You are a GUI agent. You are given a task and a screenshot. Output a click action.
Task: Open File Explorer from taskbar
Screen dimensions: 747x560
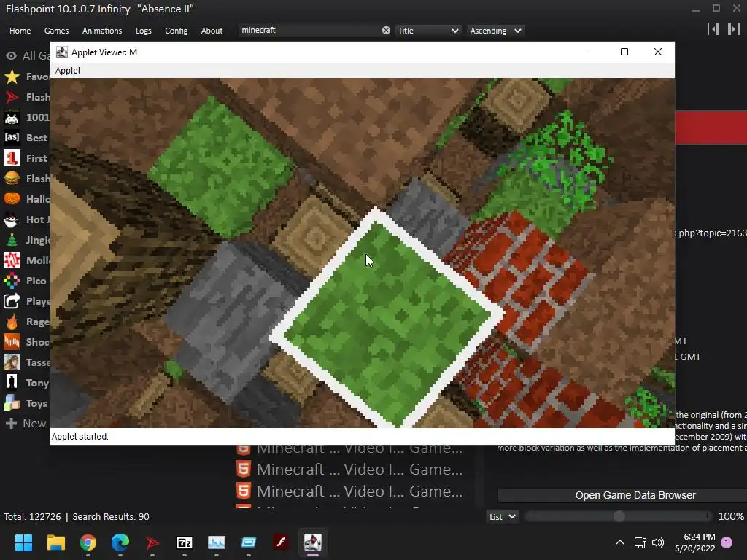[55, 542]
